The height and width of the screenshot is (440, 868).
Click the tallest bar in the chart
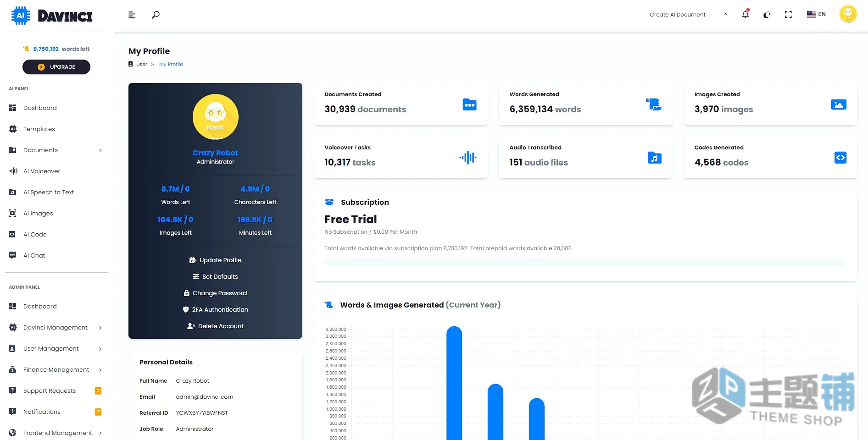coord(454,383)
